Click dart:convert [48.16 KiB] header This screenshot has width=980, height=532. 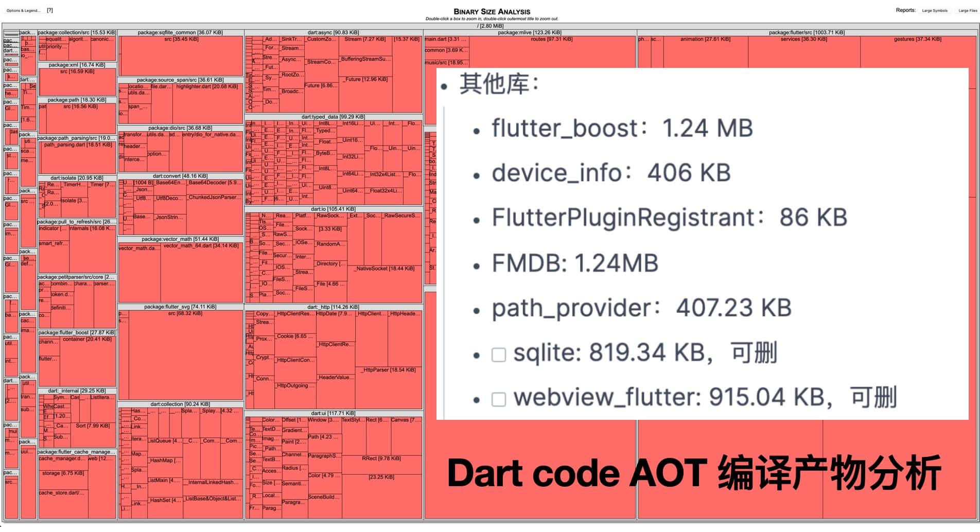point(180,175)
